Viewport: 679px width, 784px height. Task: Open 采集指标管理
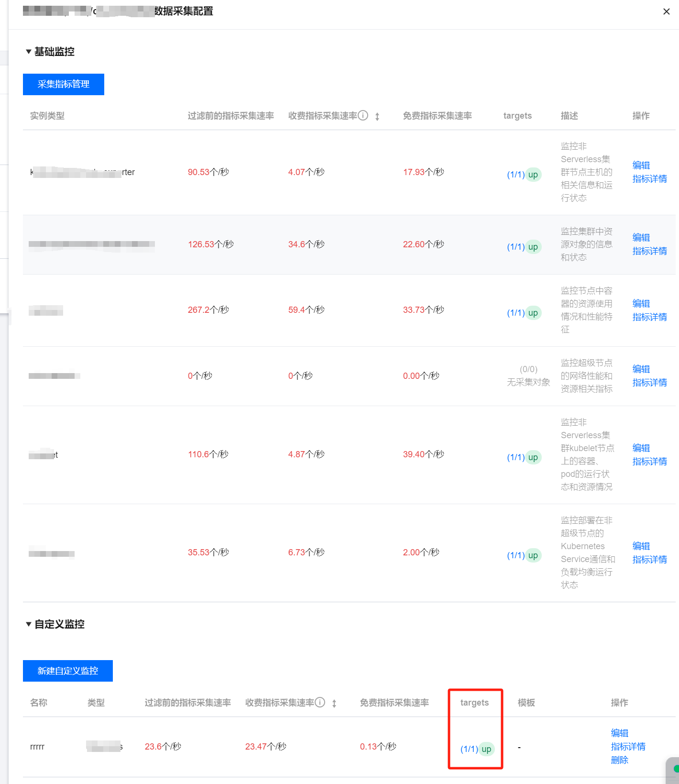click(x=64, y=84)
